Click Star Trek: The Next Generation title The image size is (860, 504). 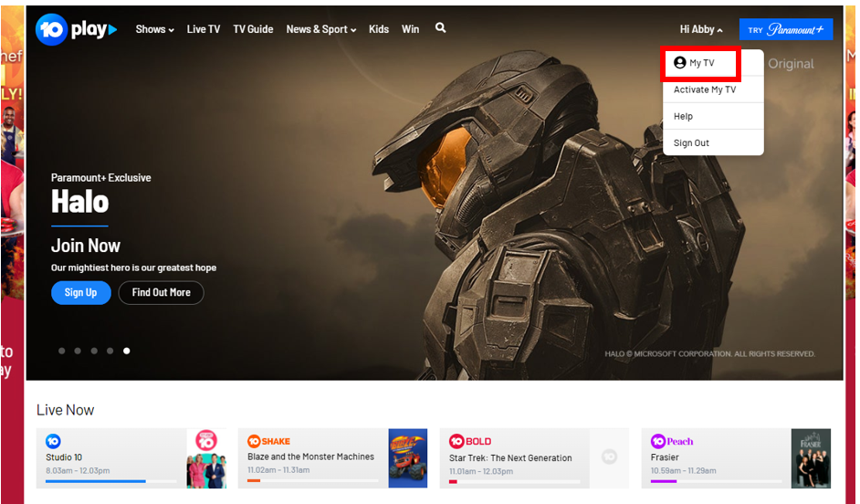pyautogui.click(x=510, y=458)
